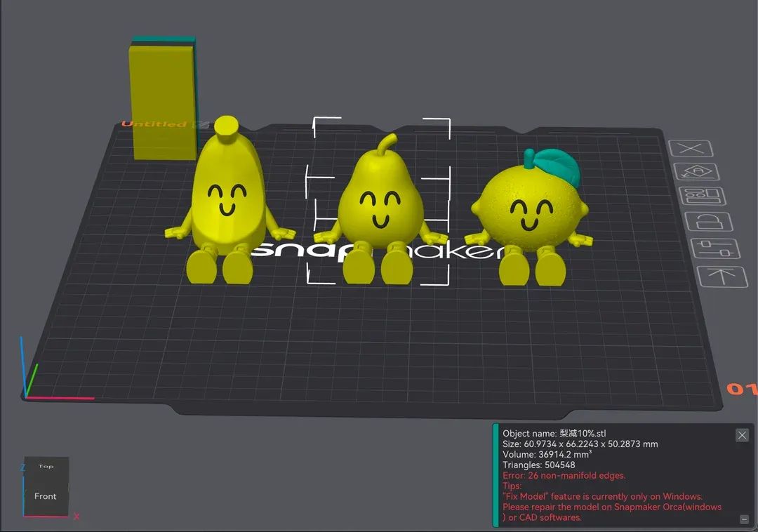Click the Untitled plate name to rename it
The image size is (758, 532).
pyautogui.click(x=154, y=124)
